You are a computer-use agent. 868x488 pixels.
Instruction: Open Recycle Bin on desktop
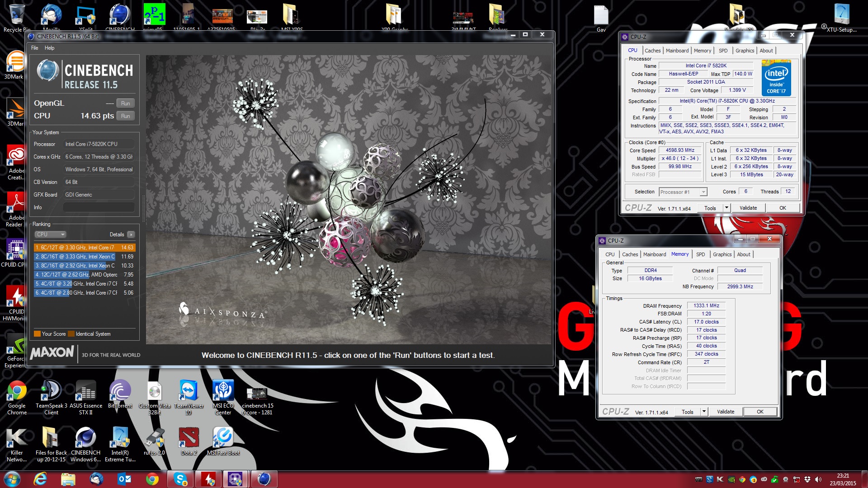[x=17, y=18]
